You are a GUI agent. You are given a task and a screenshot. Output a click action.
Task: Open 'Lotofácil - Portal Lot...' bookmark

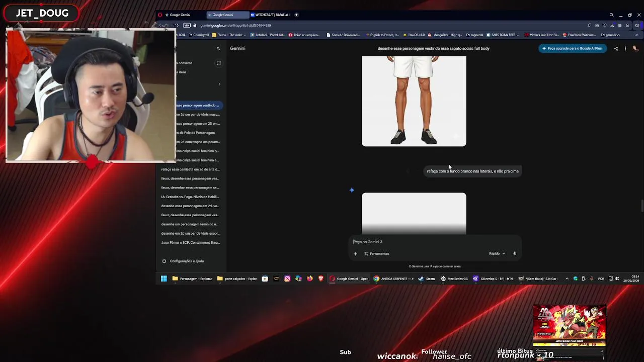pos(268,35)
